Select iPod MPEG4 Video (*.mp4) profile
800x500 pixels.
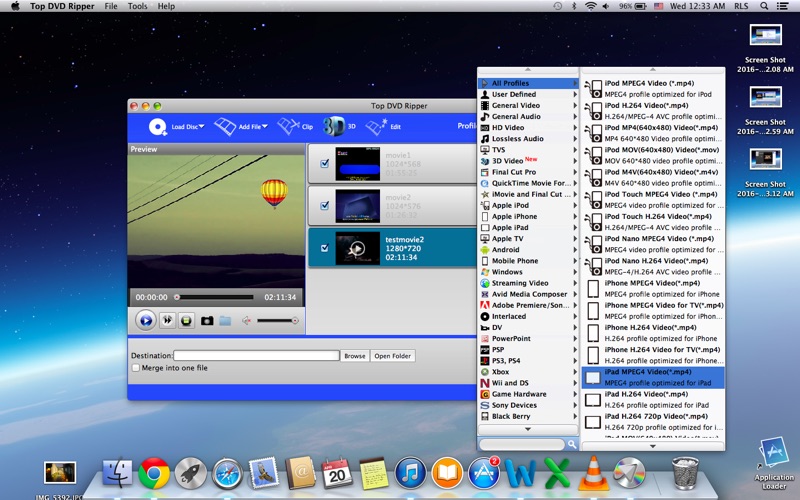point(653,89)
